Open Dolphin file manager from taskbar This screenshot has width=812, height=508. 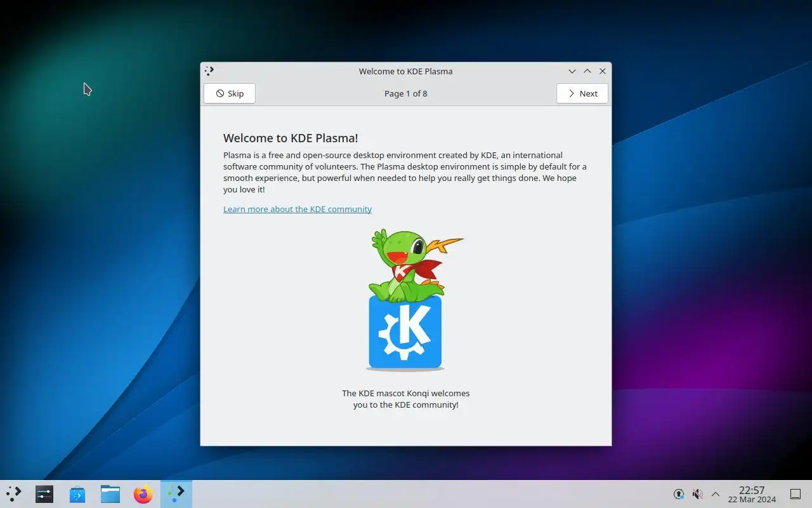[110, 494]
